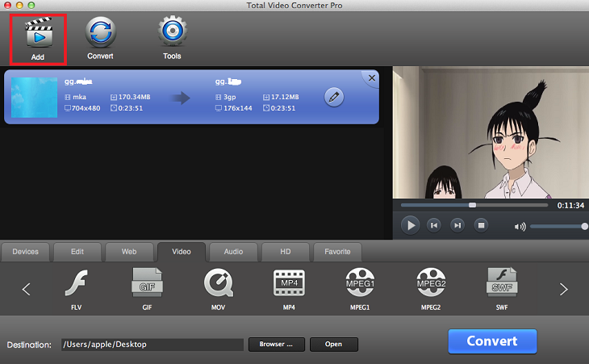Click the output size 17.12MB text
Viewport: 589px width, 364px height.
[285, 97]
